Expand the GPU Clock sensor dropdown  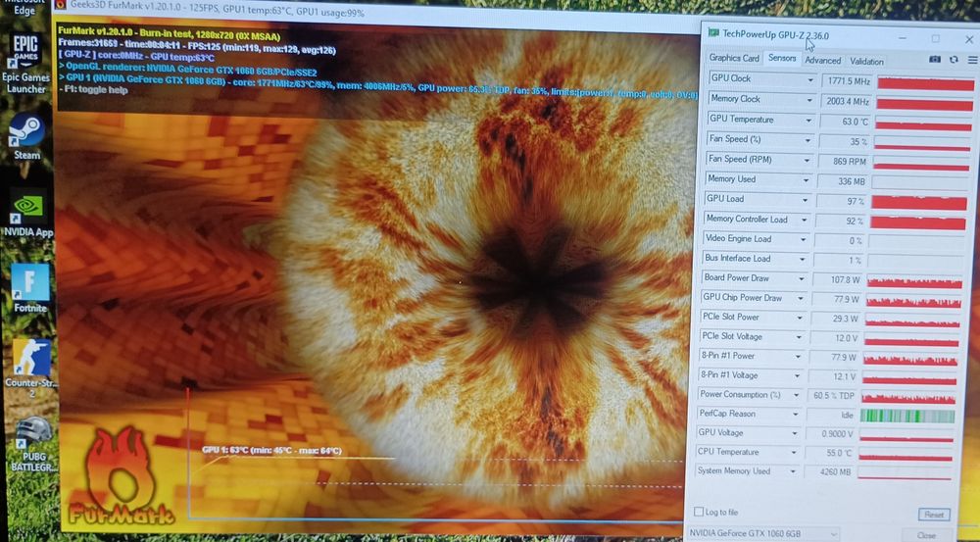(810, 80)
